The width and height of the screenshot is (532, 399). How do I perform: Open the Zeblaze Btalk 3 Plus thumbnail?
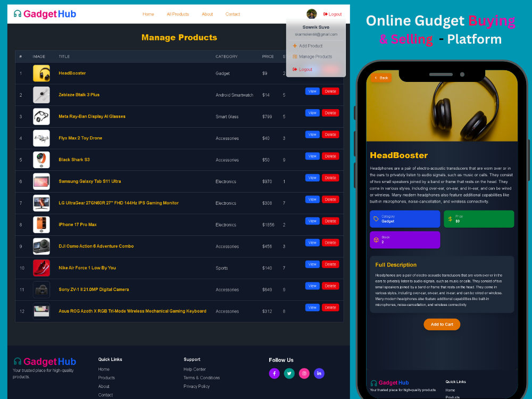coord(41,95)
